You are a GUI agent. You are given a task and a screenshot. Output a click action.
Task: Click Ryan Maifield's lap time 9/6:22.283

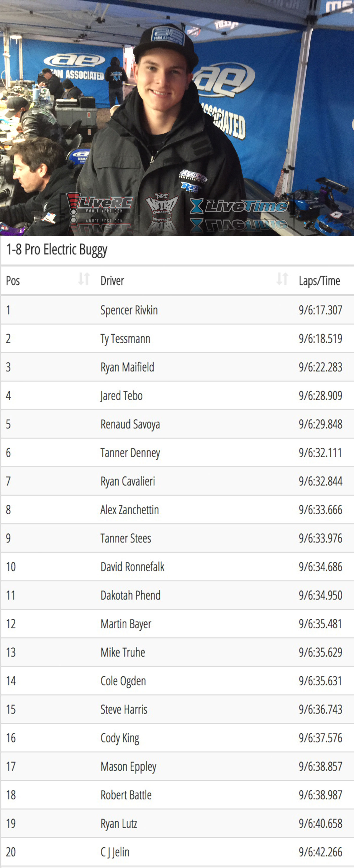tap(320, 367)
